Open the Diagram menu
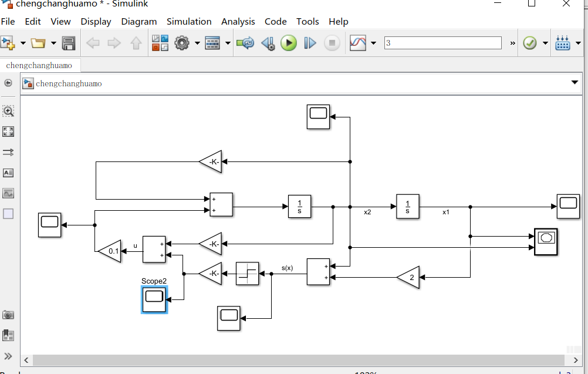This screenshot has height=374, width=588. click(138, 21)
